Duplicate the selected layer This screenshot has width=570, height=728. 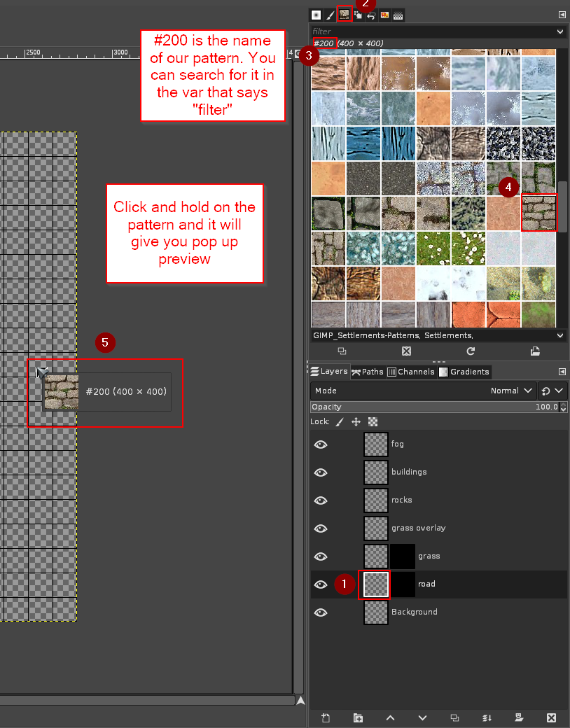pyautogui.click(x=454, y=717)
